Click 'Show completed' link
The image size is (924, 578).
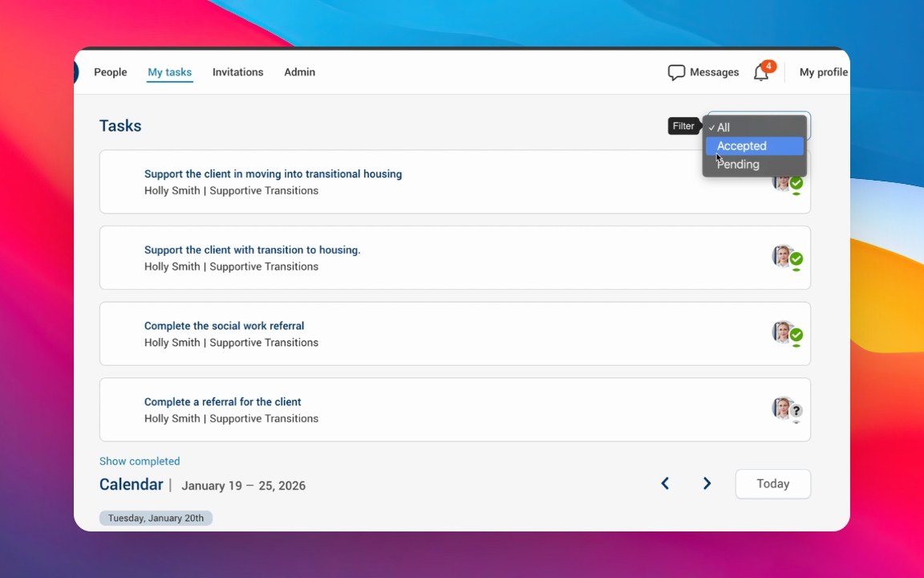click(x=140, y=462)
